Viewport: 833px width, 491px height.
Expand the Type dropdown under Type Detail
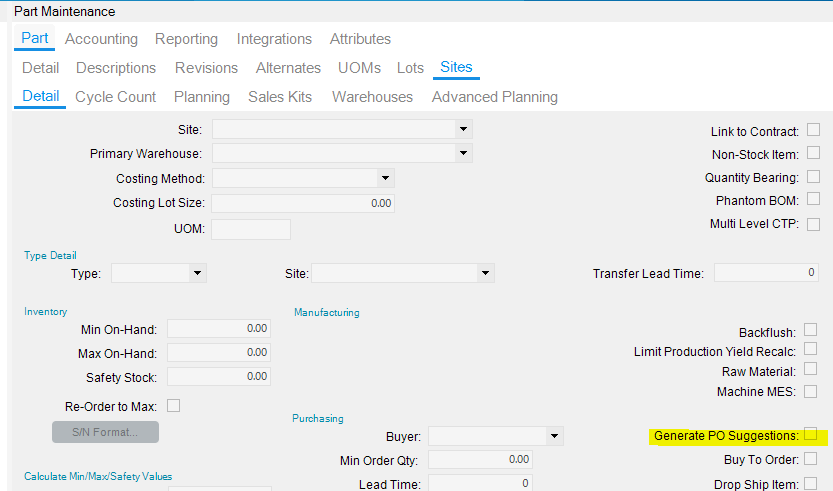tap(197, 273)
